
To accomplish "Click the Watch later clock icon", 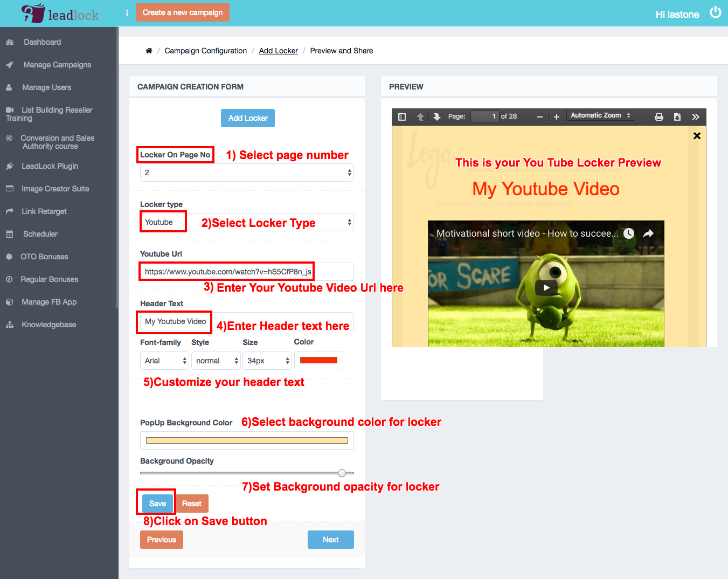I will (629, 233).
